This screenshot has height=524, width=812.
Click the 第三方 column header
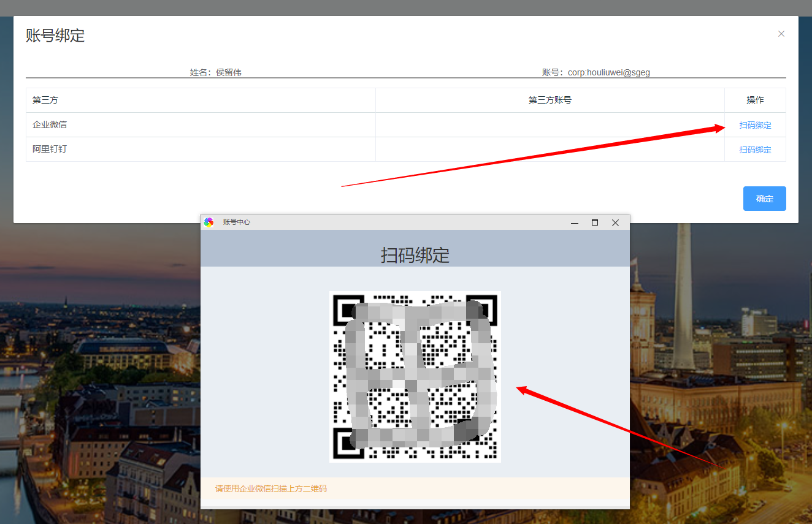point(45,100)
